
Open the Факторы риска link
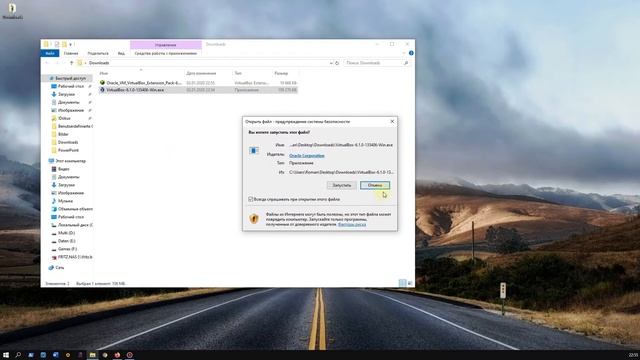(x=352, y=224)
